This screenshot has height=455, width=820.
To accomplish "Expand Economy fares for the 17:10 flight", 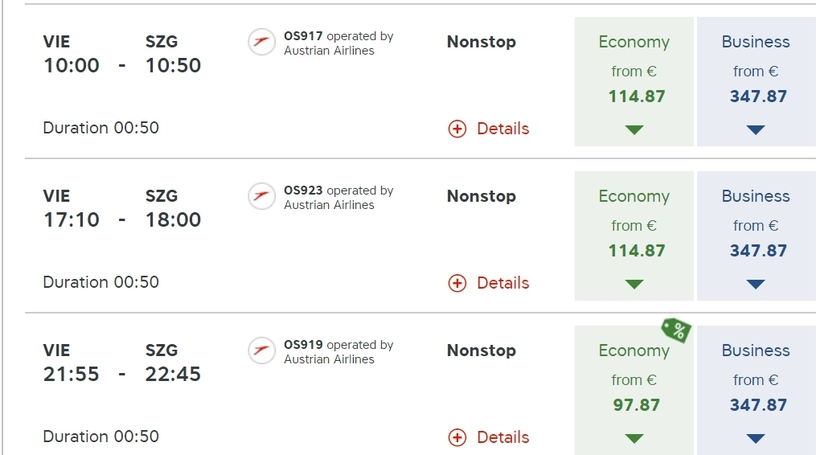I will (x=634, y=284).
